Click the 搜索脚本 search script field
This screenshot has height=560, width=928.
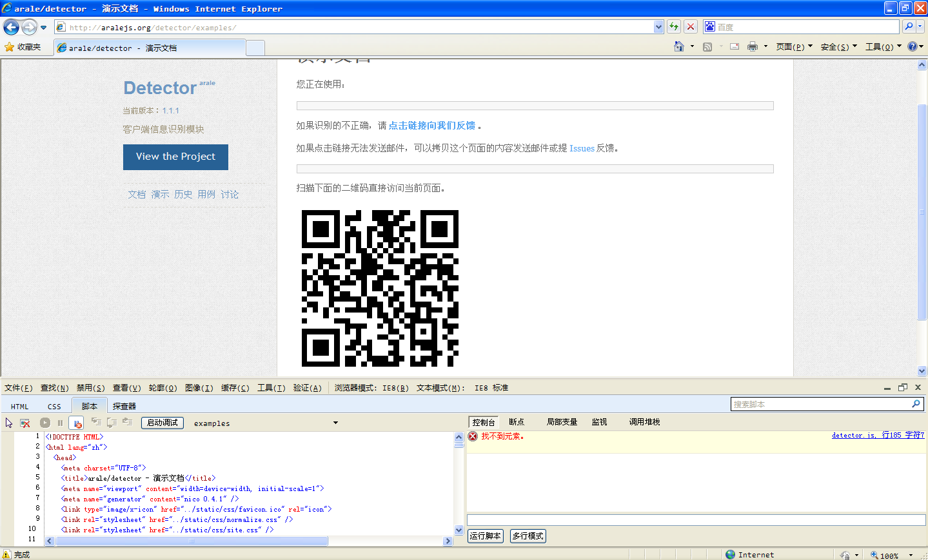[827, 404]
